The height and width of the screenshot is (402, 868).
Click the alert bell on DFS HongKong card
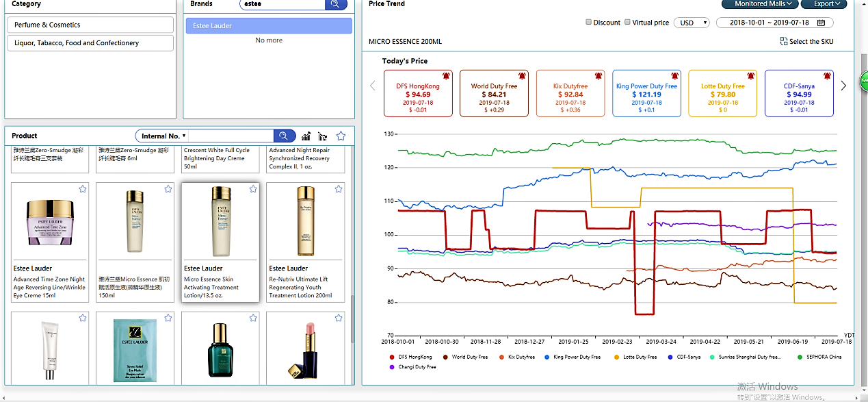click(446, 75)
